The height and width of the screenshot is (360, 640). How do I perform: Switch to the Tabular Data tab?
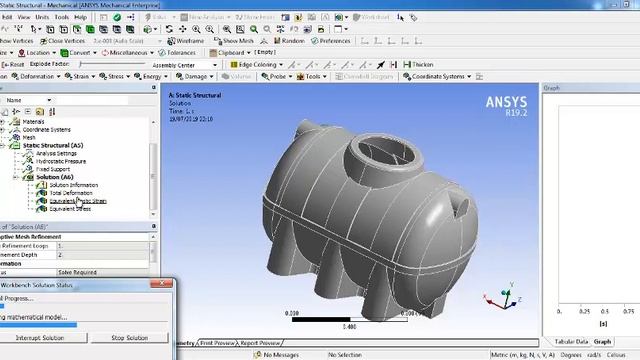(x=571, y=342)
